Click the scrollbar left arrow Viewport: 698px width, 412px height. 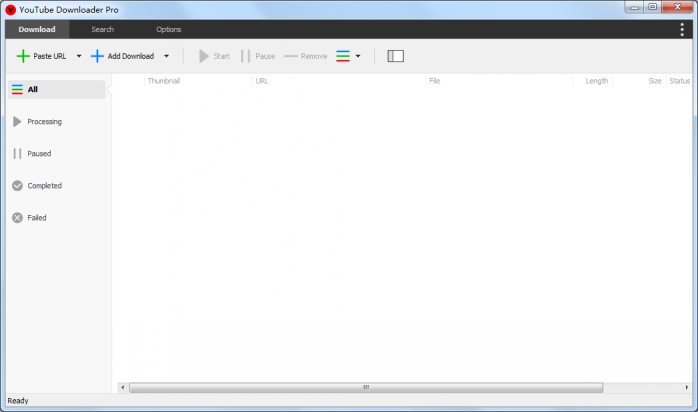click(x=123, y=388)
